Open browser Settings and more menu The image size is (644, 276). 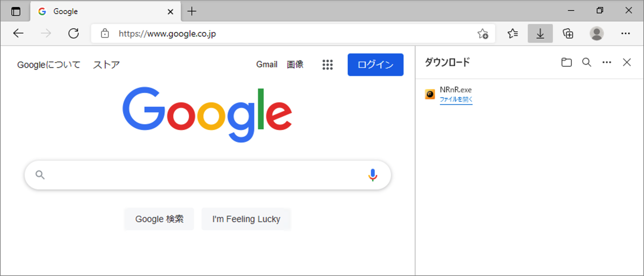(x=625, y=33)
